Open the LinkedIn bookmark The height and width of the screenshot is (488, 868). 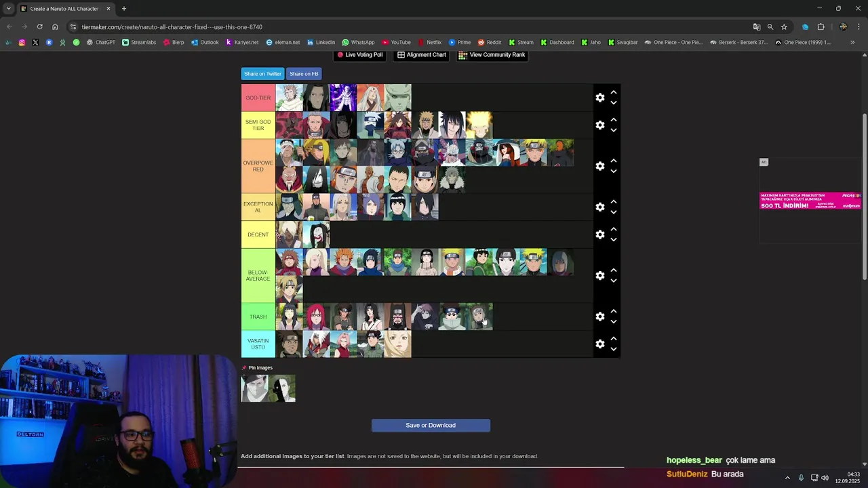321,42
